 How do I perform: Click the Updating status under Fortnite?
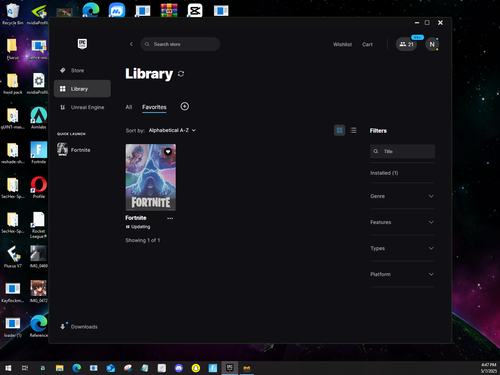click(138, 227)
